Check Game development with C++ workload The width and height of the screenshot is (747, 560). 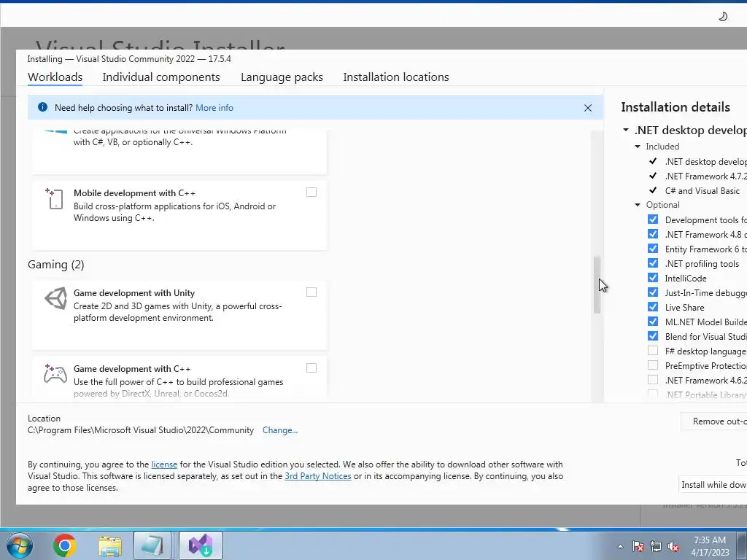coord(311,367)
